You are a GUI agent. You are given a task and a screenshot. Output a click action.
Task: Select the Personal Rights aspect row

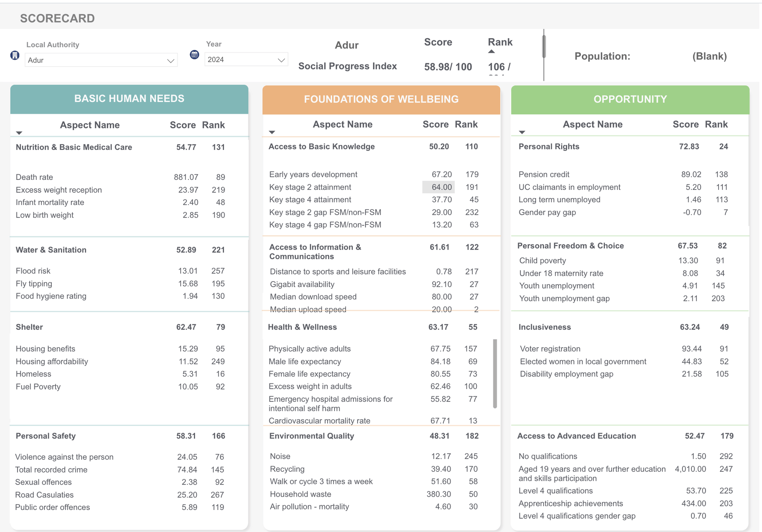point(549,146)
